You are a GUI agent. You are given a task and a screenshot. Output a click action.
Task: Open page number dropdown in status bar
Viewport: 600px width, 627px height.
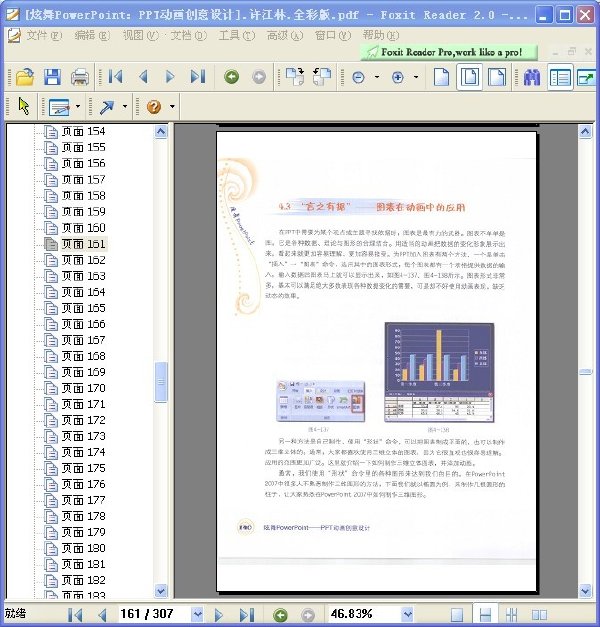tap(197, 614)
